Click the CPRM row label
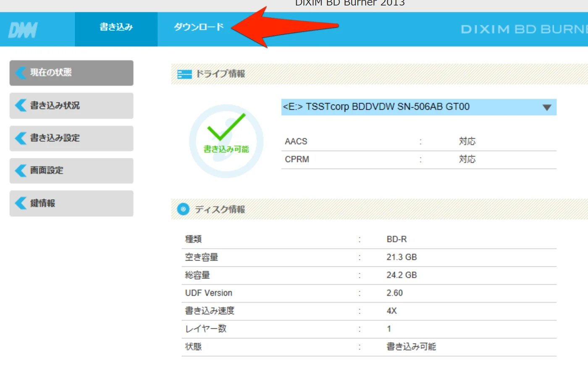 297,160
